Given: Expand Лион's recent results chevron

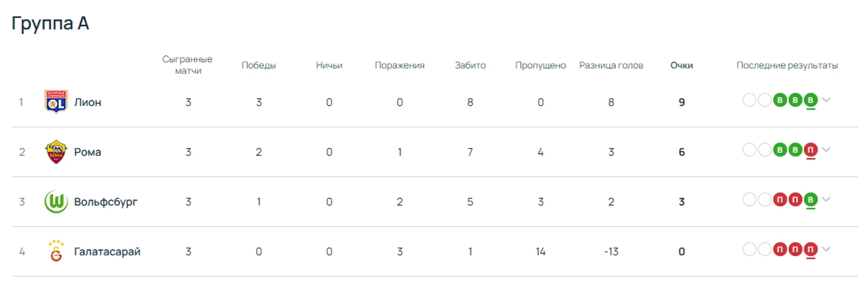Looking at the screenshot, I should (826, 100).
